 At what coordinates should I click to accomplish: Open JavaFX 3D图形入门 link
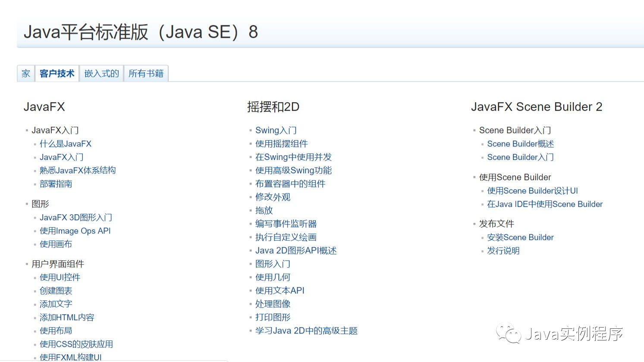(76, 218)
